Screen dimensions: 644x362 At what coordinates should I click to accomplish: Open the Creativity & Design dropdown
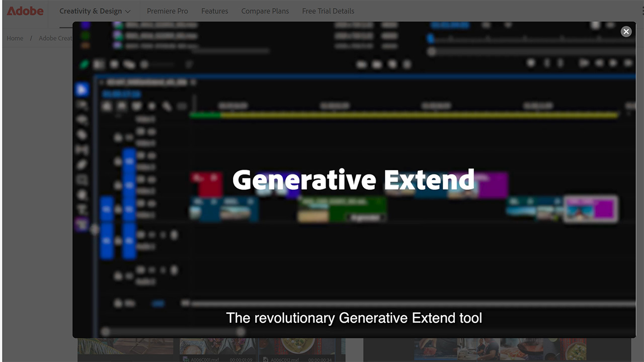pos(95,11)
